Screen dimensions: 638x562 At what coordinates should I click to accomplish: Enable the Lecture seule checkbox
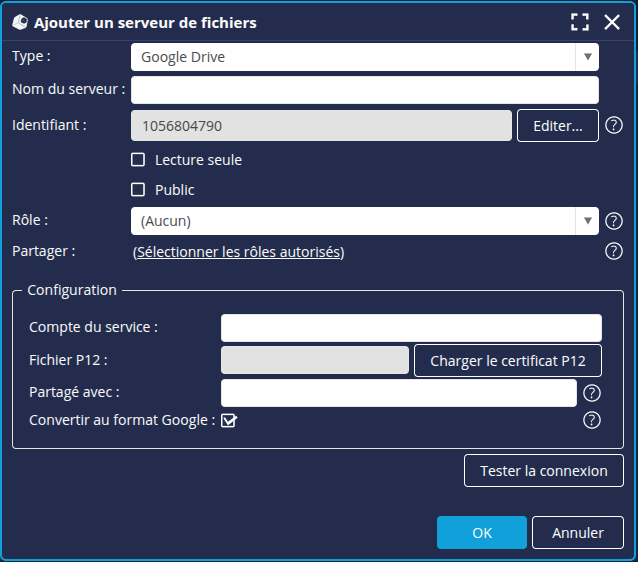pyautogui.click(x=139, y=160)
